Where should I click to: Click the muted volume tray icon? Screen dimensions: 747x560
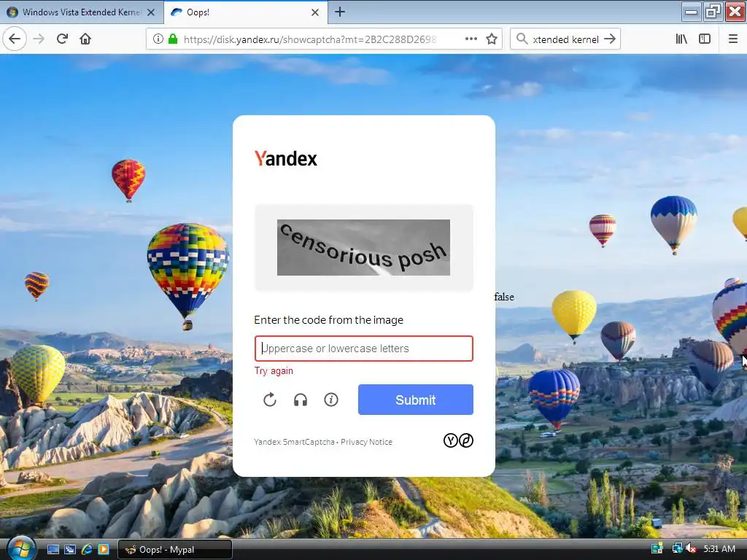(x=692, y=549)
